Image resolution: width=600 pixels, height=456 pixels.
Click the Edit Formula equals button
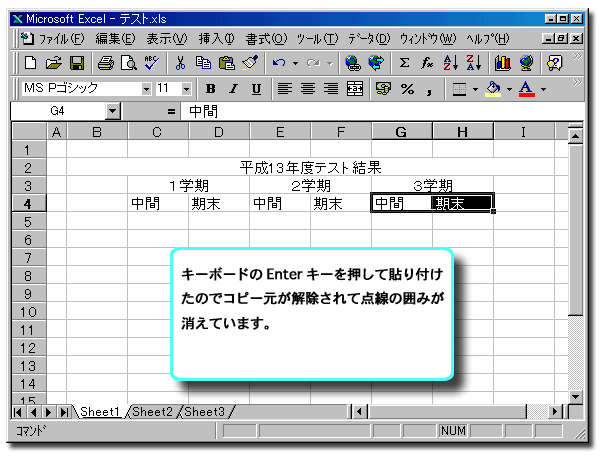171,111
